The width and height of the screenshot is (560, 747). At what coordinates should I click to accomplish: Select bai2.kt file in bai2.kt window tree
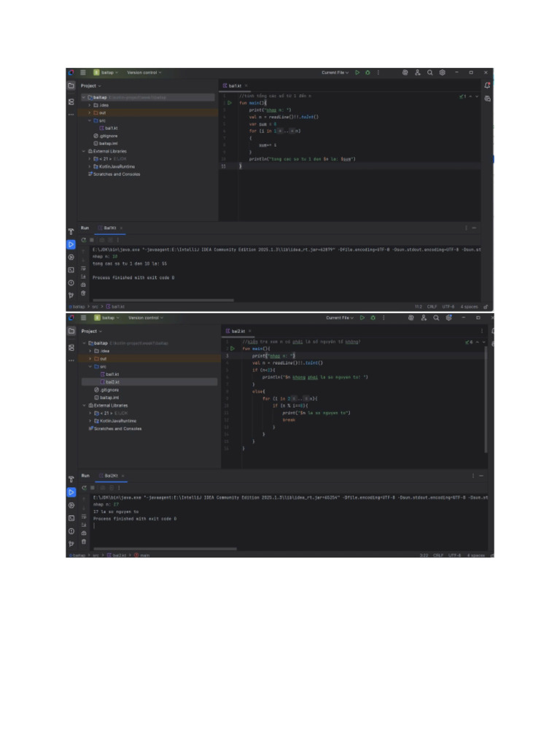[x=109, y=382]
